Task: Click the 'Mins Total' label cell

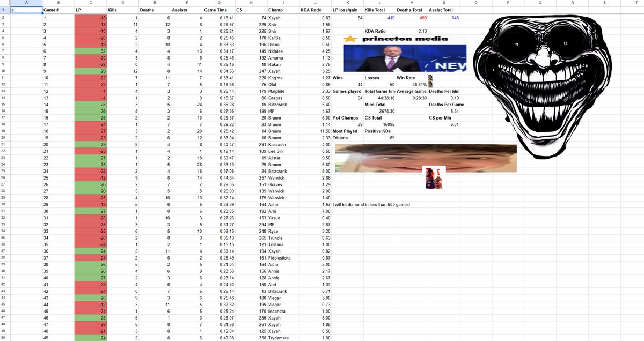Action: click(379, 105)
